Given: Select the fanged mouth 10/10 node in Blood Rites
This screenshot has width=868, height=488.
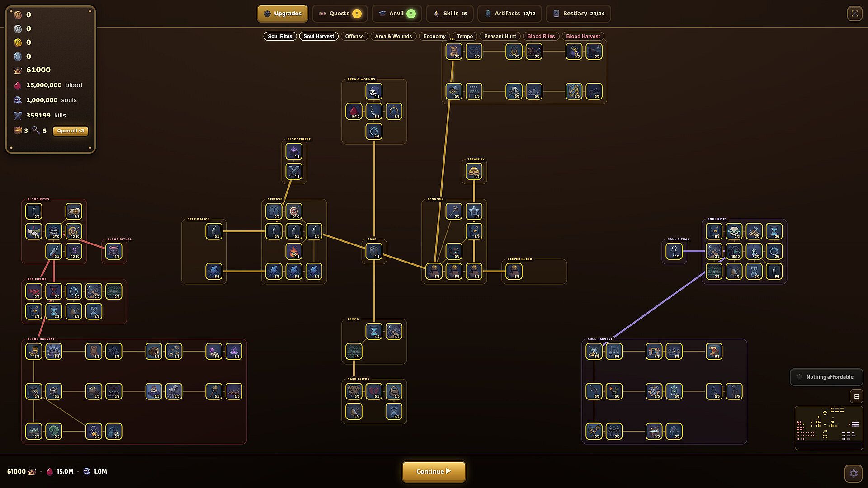Looking at the screenshot, I should tap(54, 231).
